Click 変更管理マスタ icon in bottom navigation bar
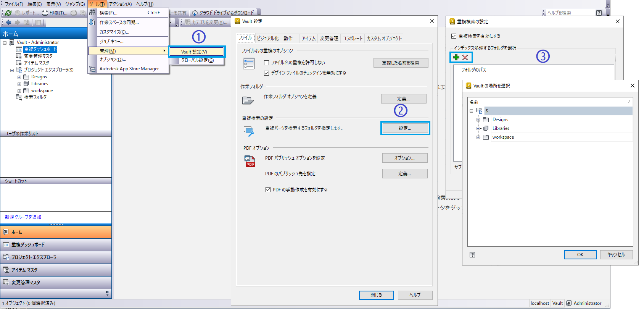Screen dimensions: 644x309 (6, 283)
